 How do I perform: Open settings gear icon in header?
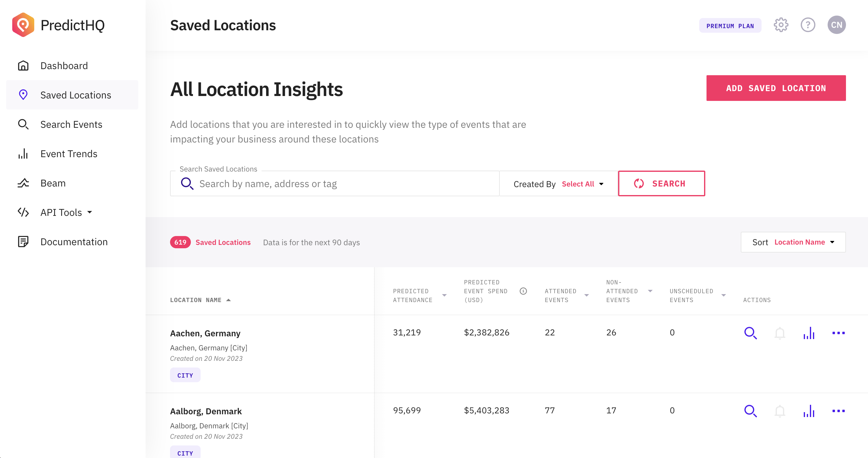781,25
